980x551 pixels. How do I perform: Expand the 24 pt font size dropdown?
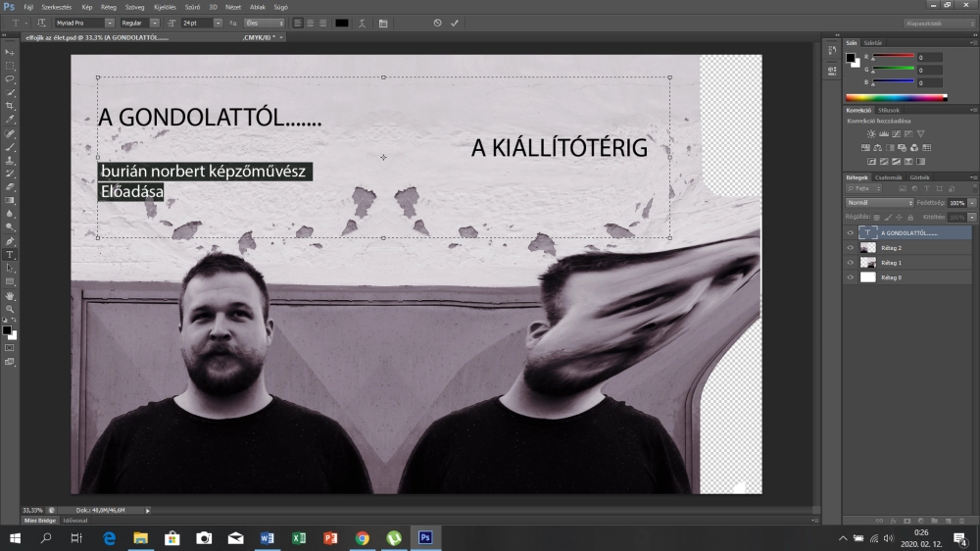pyautogui.click(x=217, y=23)
